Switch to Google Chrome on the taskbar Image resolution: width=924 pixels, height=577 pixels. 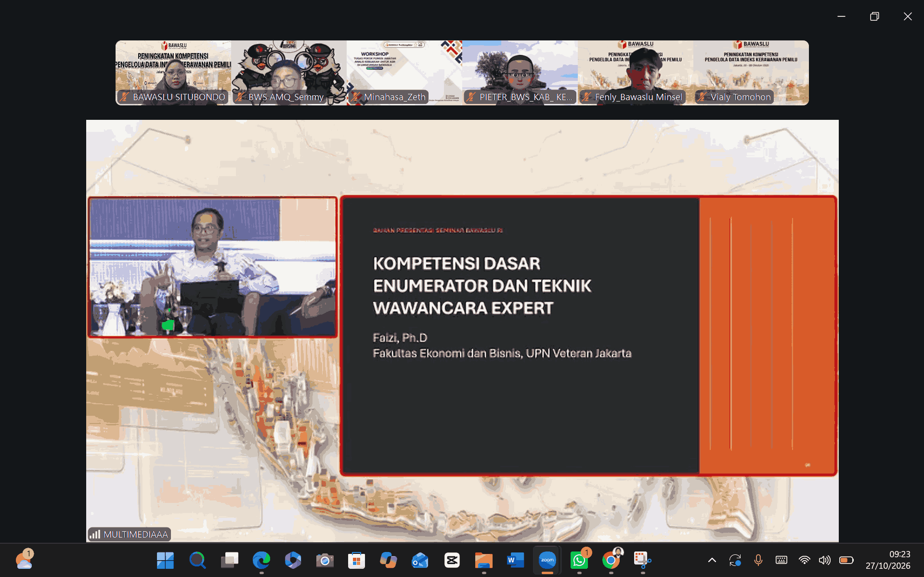[611, 560]
